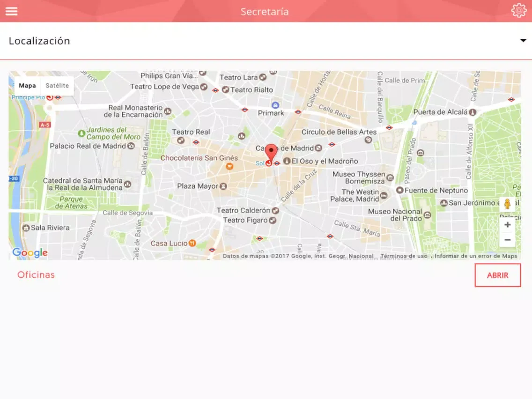
Task: Click Teatro Real marker icon
Action: pyautogui.click(x=181, y=140)
